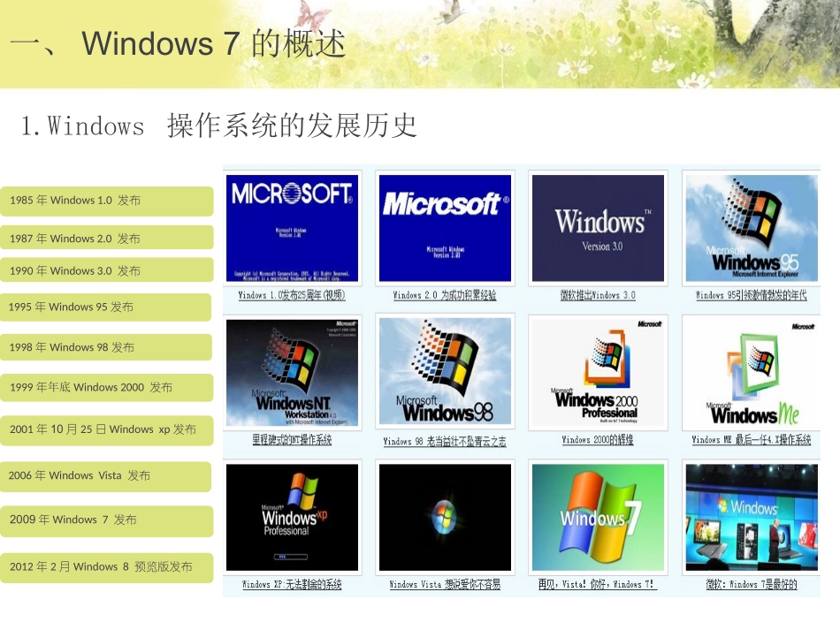
Task: Click the Windows 7 logo thumbnail
Action: click(598, 517)
